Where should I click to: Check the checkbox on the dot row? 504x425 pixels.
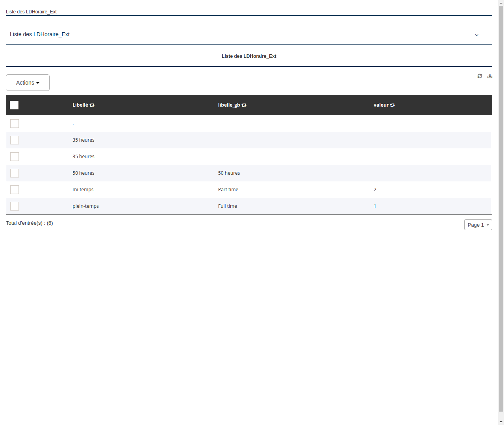15,124
